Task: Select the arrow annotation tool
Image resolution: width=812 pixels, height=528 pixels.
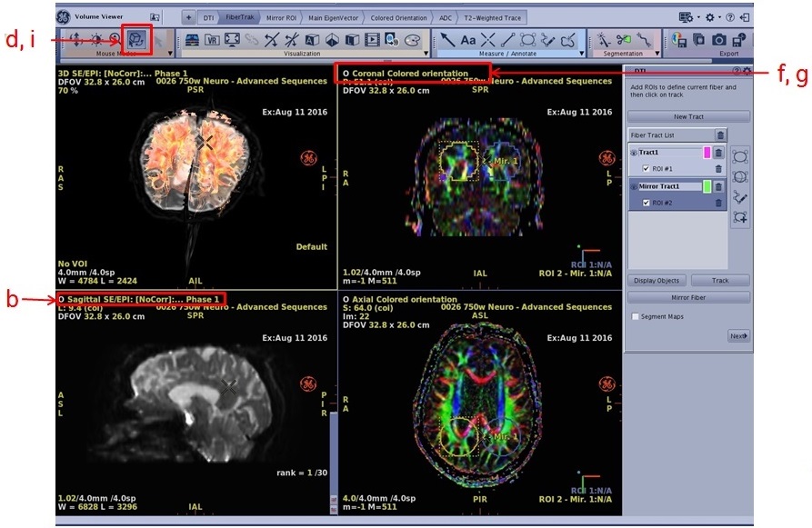Action: coord(447,40)
